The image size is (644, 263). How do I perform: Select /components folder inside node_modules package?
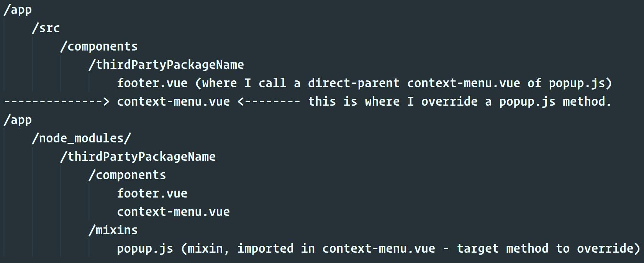[x=127, y=175]
